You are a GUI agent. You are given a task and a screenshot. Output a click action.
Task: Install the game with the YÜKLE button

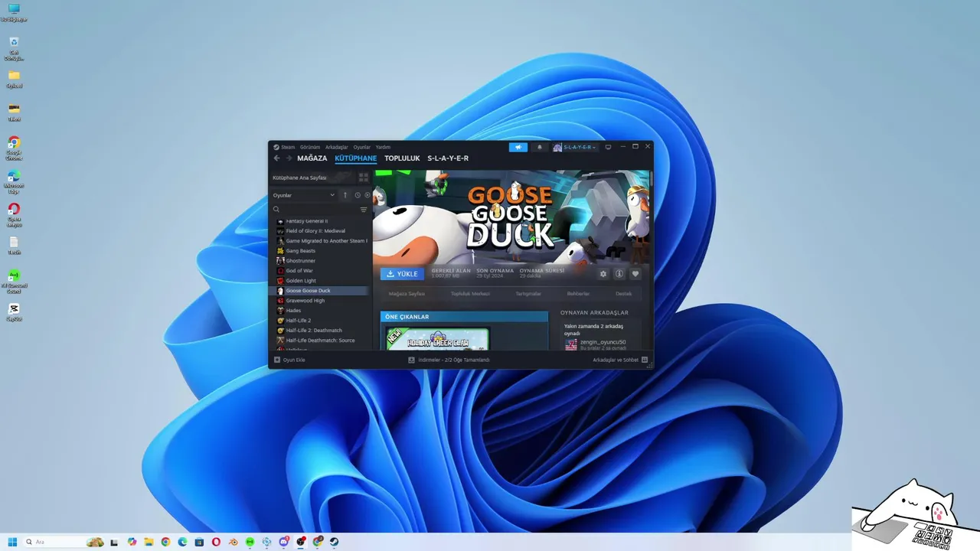[x=402, y=274]
